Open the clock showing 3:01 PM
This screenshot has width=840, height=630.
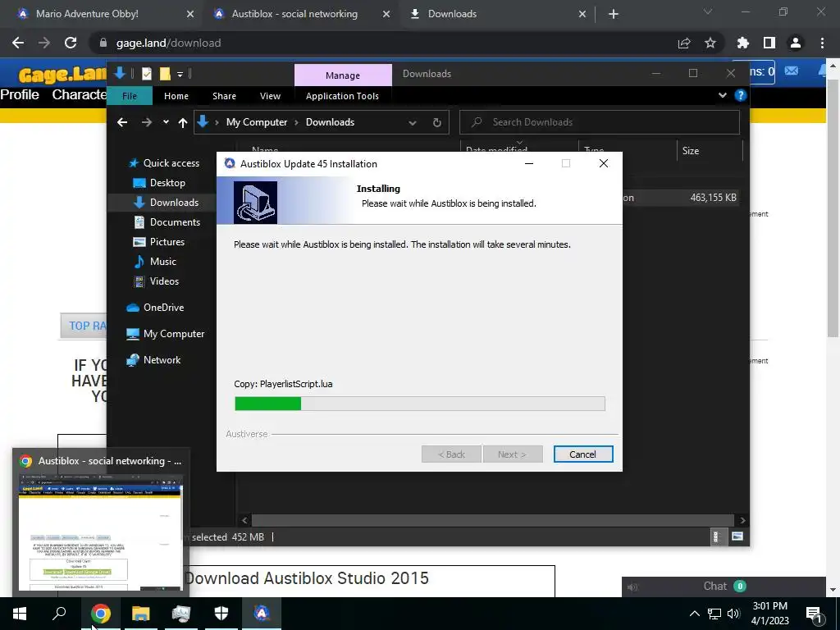[x=769, y=614]
